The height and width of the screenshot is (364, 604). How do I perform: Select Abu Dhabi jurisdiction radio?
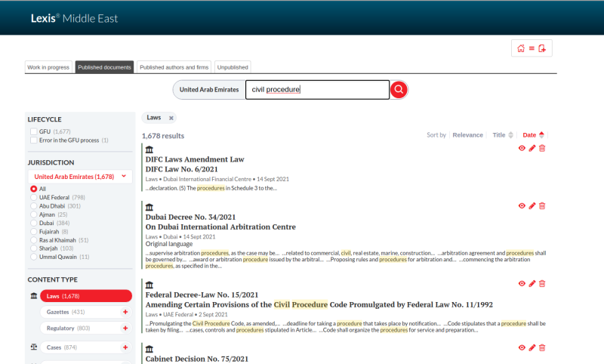[34, 206]
